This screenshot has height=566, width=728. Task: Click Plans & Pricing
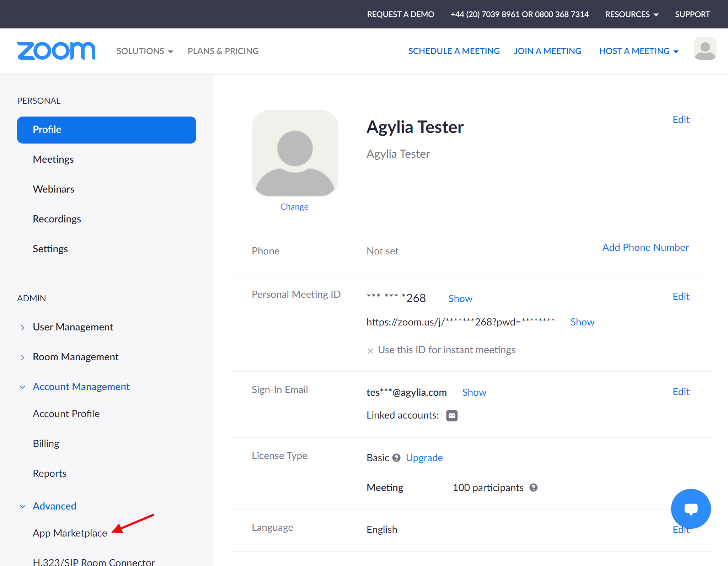click(x=223, y=51)
